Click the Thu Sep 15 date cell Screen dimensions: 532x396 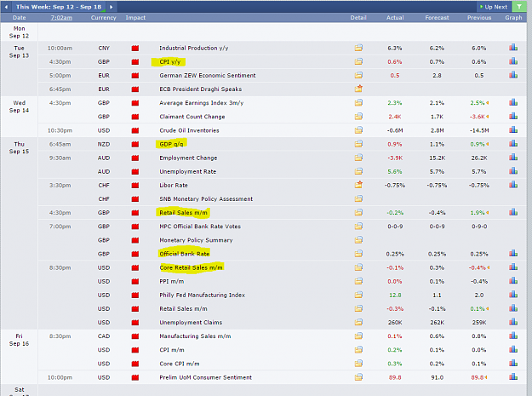click(x=19, y=147)
